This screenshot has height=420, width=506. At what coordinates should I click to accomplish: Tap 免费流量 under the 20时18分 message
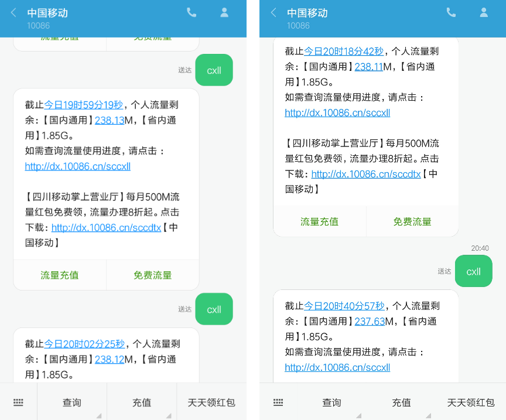click(412, 221)
